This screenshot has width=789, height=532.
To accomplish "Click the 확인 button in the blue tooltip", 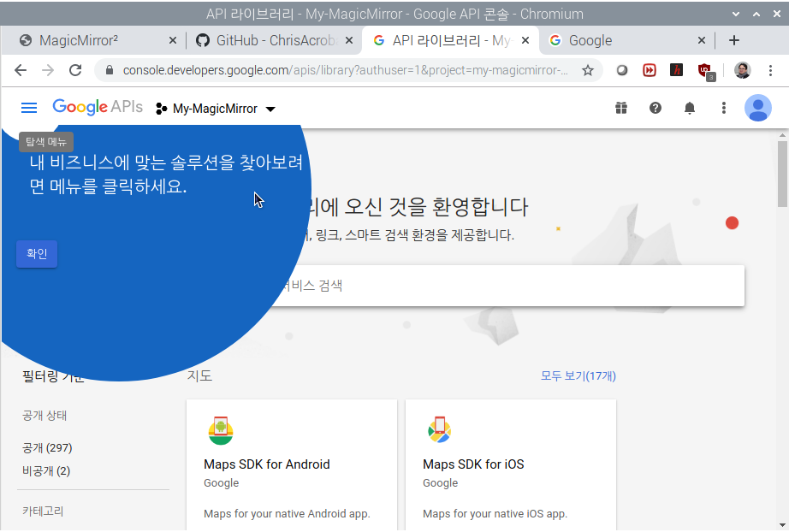I will click(37, 254).
